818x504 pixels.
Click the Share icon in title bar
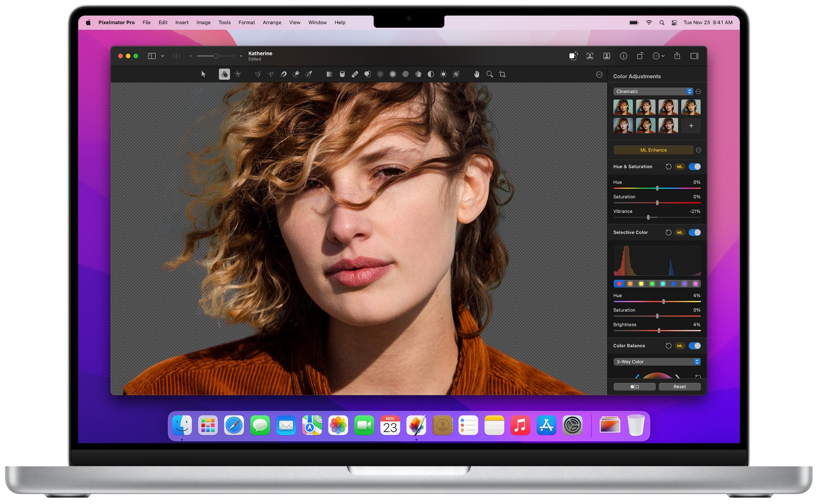pyautogui.click(x=677, y=56)
